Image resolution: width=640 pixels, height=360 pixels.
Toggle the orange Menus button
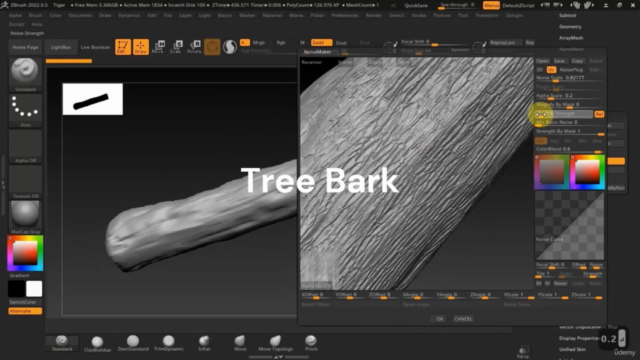coord(491,5)
